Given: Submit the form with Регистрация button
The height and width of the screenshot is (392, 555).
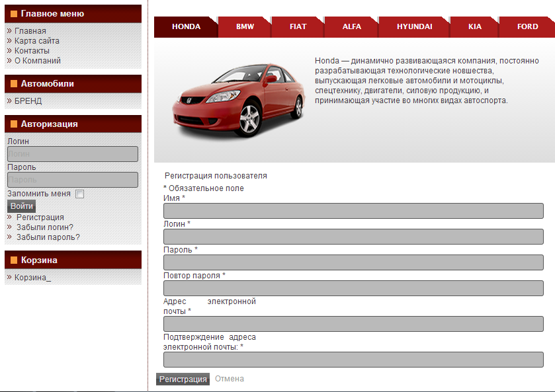Looking at the screenshot, I should [183, 379].
